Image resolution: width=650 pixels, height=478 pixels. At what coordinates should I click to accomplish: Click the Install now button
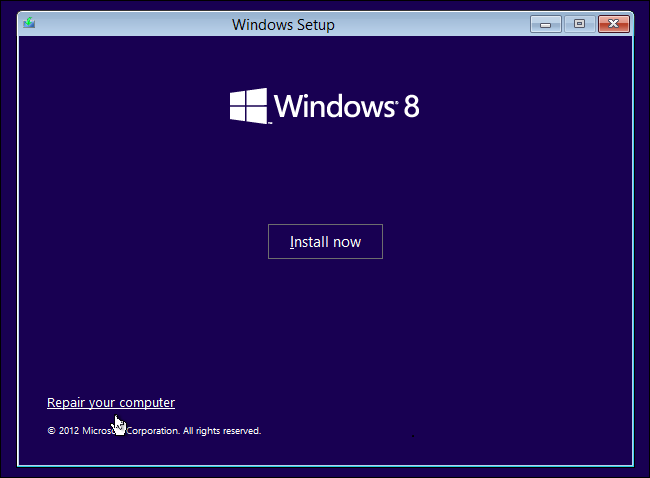coord(325,242)
